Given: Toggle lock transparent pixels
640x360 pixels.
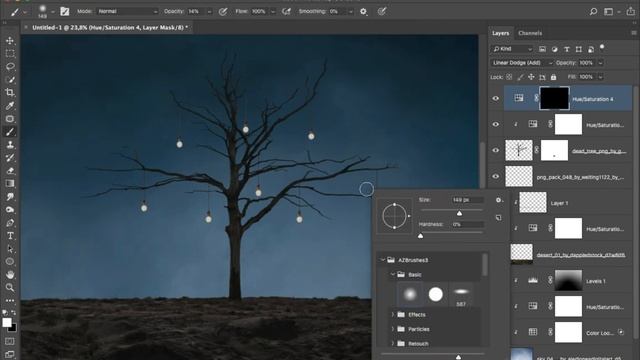Looking at the screenshot, I should coord(509,77).
